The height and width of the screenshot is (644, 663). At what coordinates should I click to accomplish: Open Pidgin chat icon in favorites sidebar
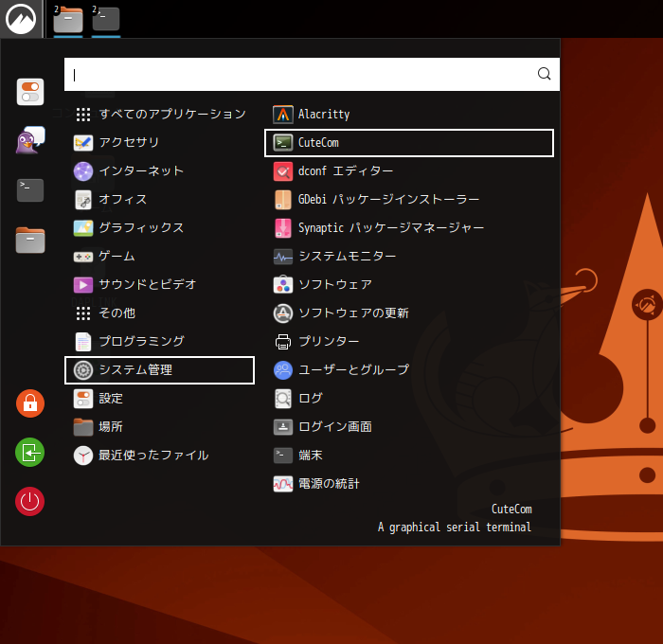tap(30, 140)
